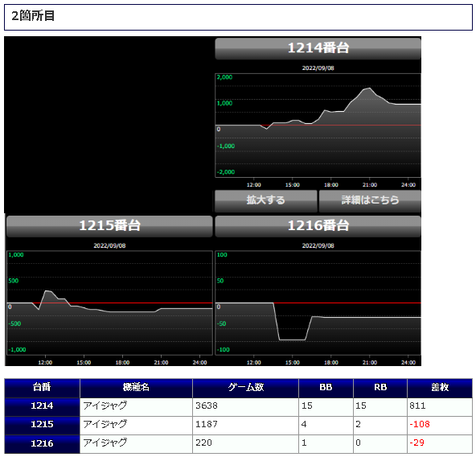Viewport: 476px width, 457px height.
Task: Click the 拡大する button
Action: coord(266,201)
